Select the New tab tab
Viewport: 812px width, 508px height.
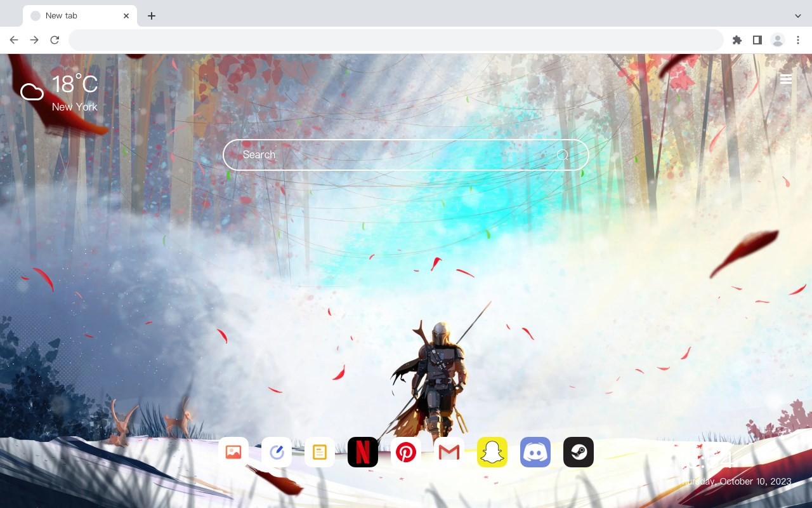coord(80,16)
